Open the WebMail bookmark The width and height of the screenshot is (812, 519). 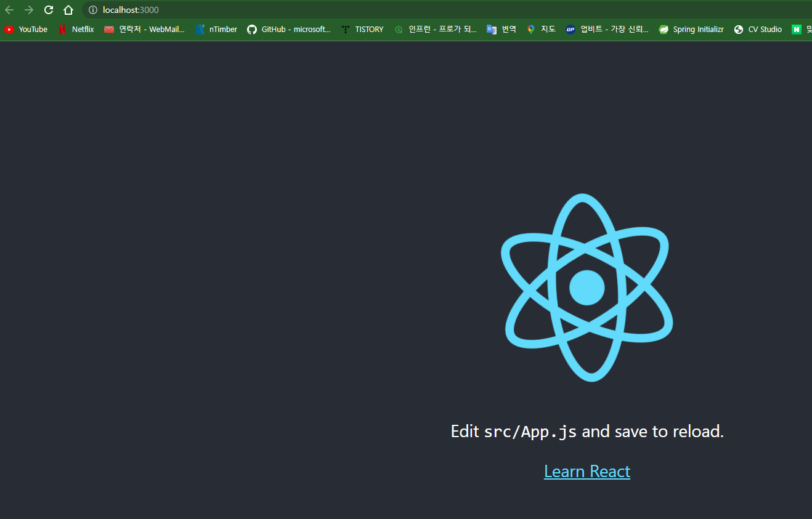(145, 29)
